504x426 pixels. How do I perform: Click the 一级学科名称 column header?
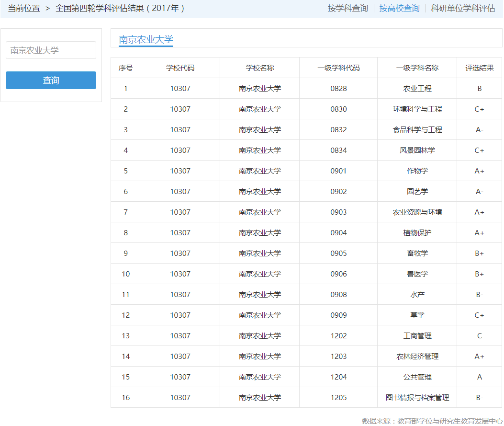(417, 68)
